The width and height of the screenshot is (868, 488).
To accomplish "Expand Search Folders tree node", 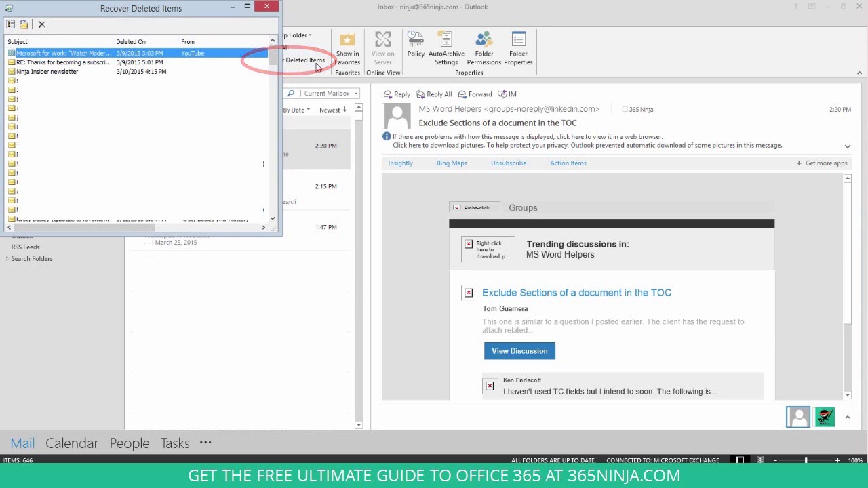I will 7,259.
